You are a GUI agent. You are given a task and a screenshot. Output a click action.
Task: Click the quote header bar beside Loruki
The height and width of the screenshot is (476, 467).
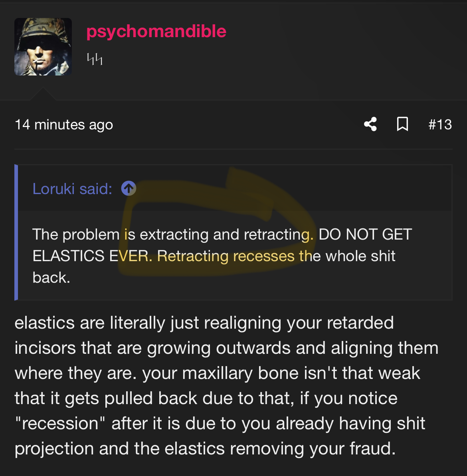pos(235,188)
